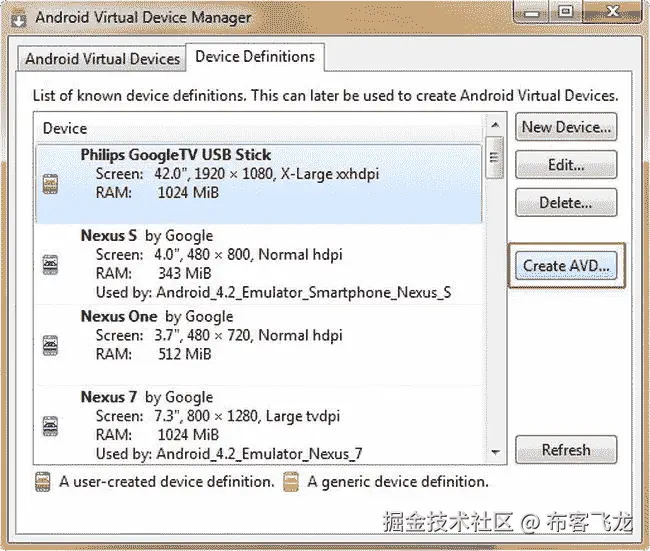Click the user-created device definition legend icon
The width and height of the screenshot is (650, 551).
(x=43, y=482)
